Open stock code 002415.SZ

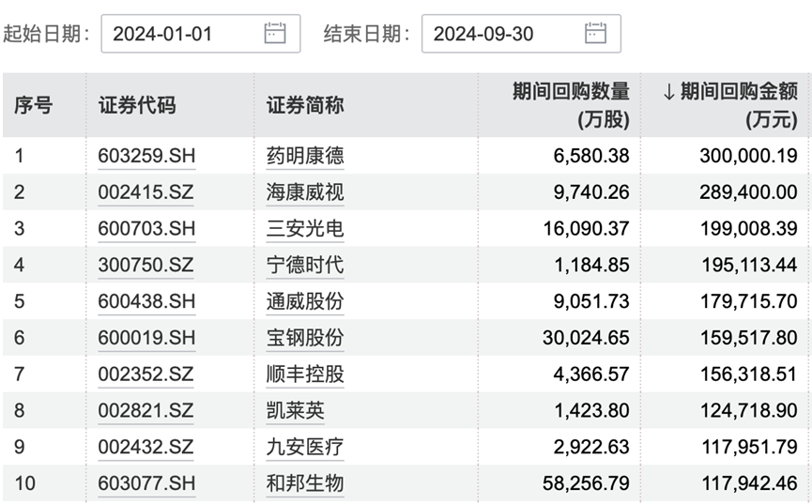(x=146, y=192)
